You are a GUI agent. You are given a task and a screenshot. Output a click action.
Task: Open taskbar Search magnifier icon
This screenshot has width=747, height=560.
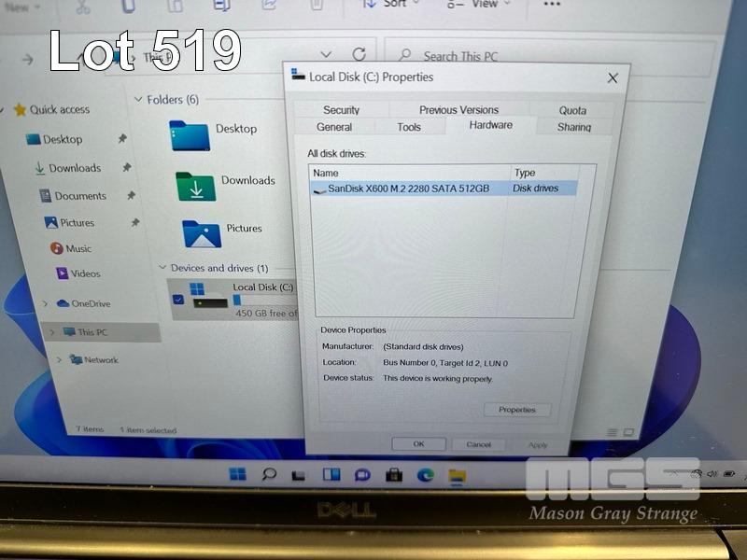269,474
